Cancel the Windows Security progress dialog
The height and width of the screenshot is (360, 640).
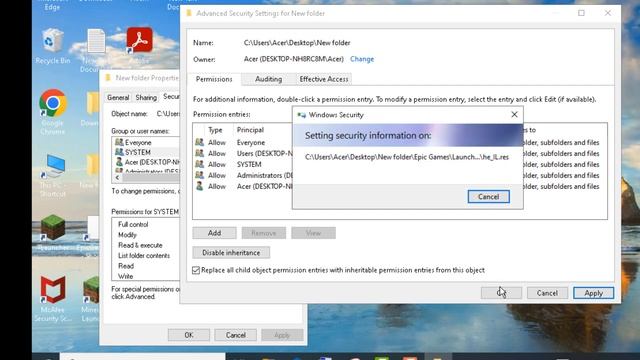[489, 197]
